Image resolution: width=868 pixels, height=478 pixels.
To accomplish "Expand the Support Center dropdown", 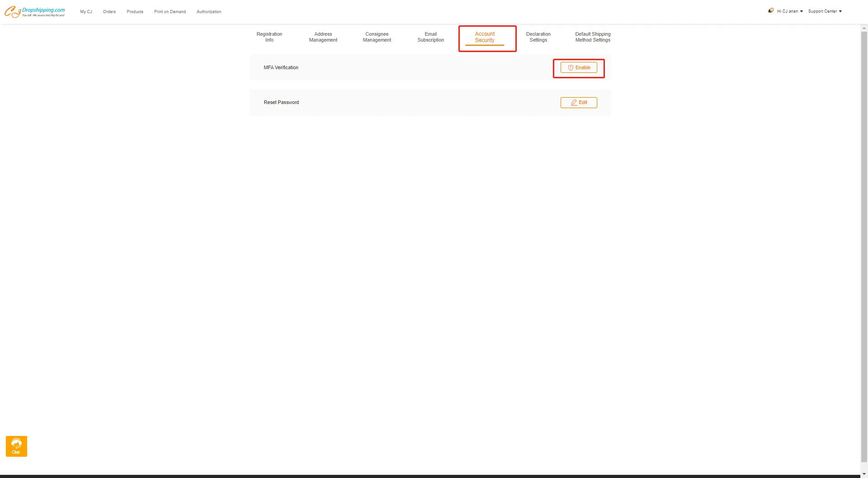I will (x=825, y=11).
